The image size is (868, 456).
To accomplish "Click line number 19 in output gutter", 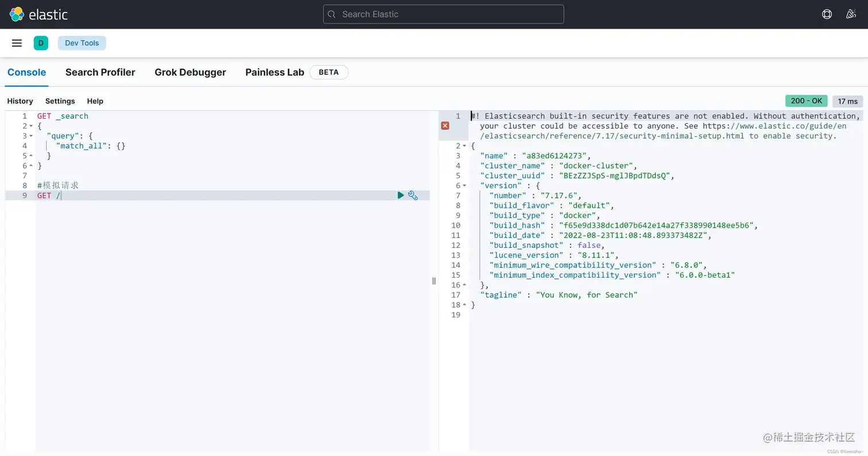I will coord(456,315).
